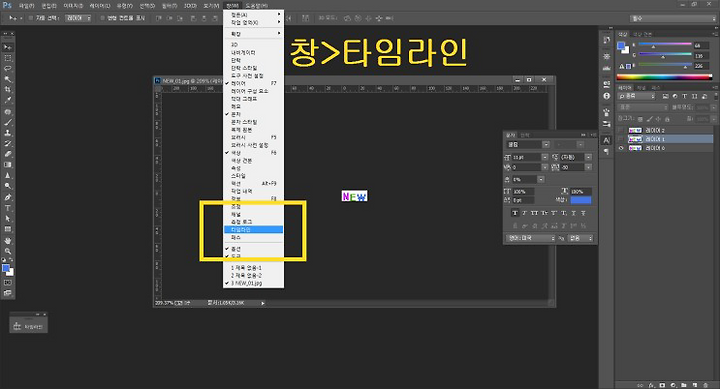Select the Move tool in the toolbox

pyautogui.click(x=8, y=47)
